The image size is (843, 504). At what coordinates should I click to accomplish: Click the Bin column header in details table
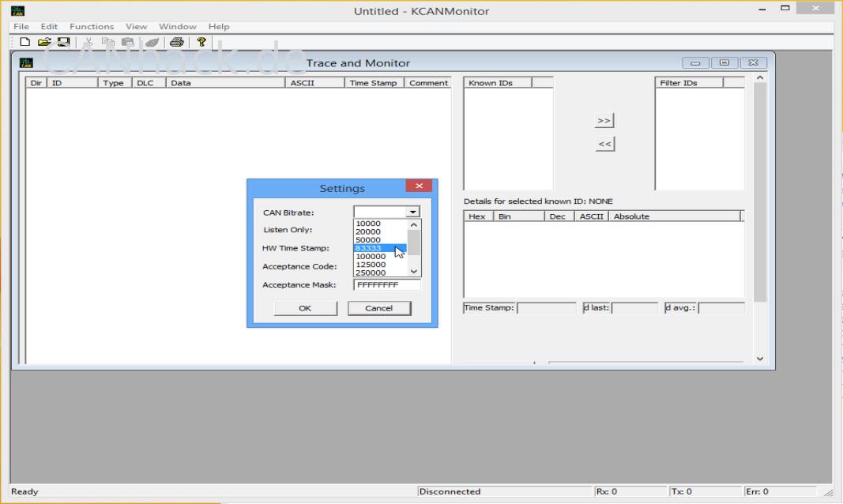point(518,216)
